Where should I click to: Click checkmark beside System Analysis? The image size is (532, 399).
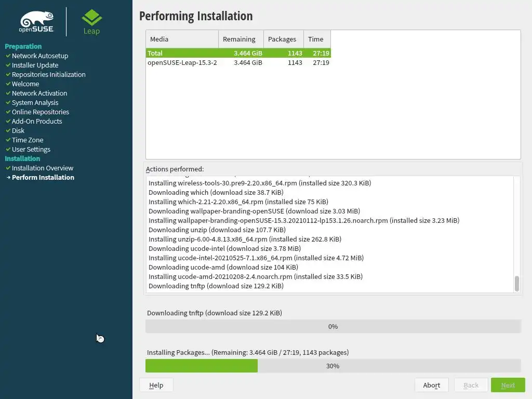[x=8, y=102]
